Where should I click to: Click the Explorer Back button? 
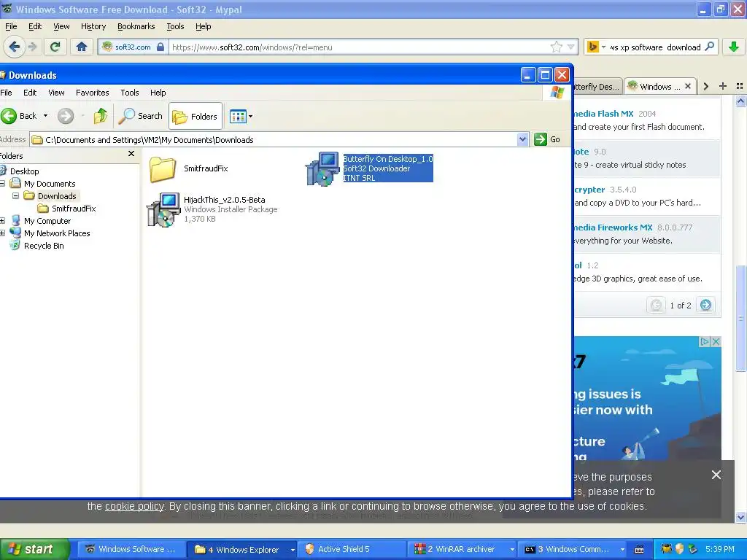20,116
